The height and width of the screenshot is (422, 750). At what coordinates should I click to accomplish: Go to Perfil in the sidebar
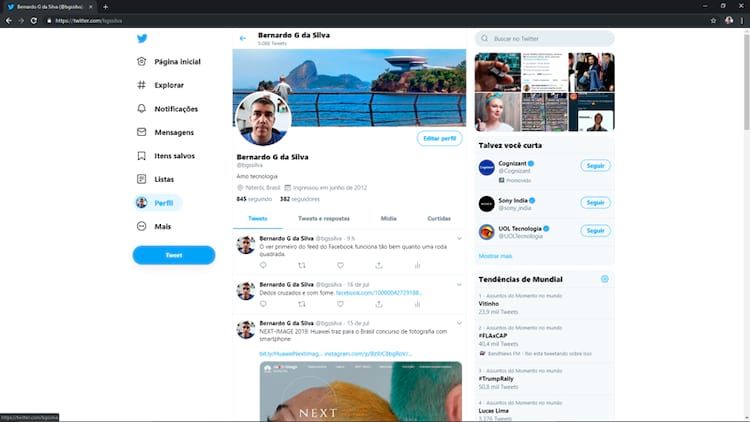[x=157, y=203]
